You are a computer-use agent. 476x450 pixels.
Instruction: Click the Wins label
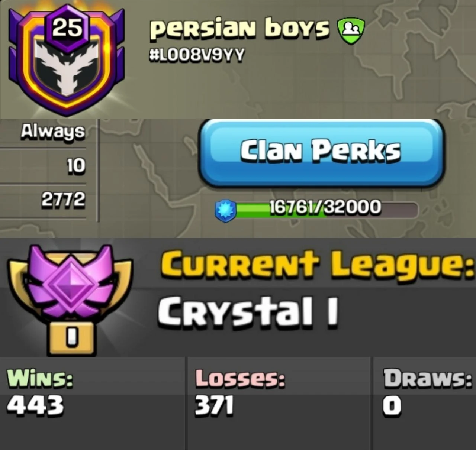tap(40, 379)
